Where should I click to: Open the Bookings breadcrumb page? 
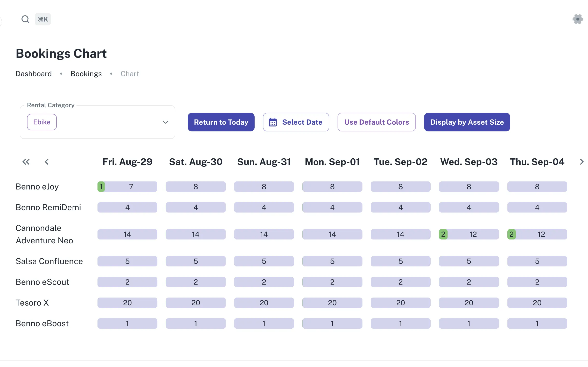86,74
